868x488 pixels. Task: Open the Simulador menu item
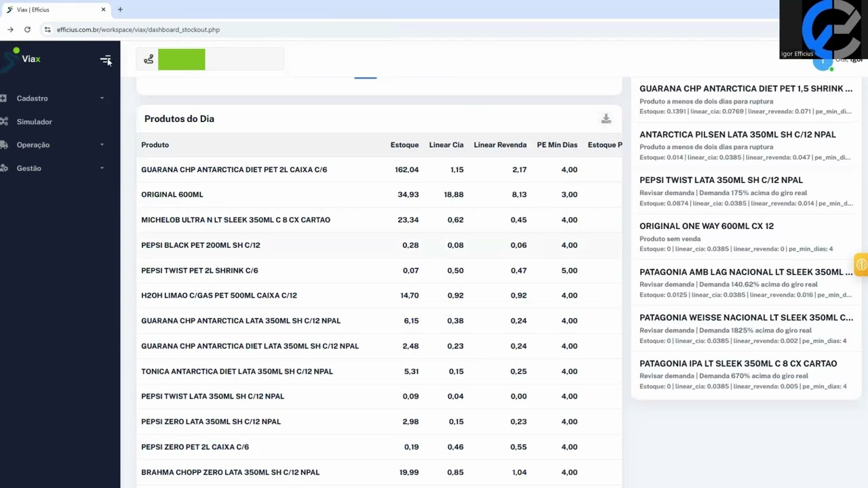coord(35,122)
